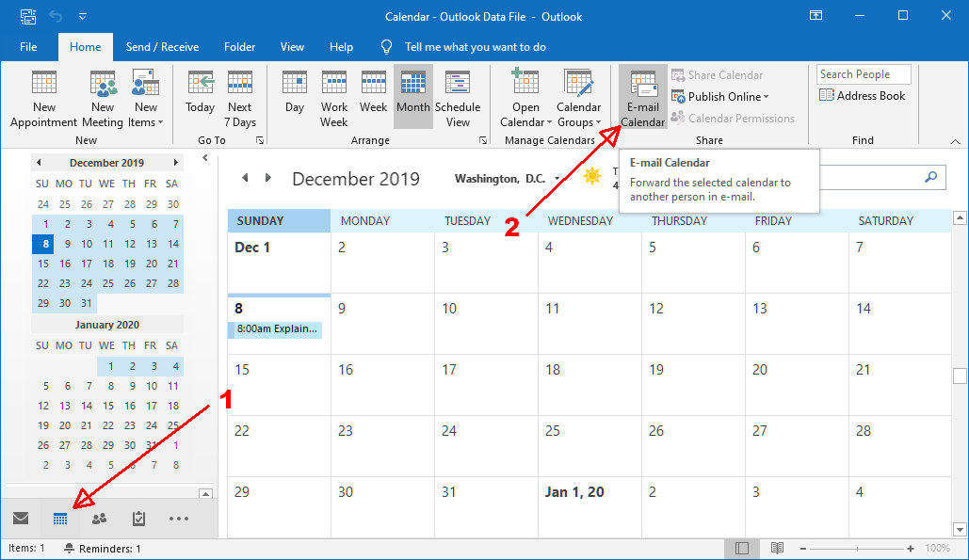Screen dimensions: 969x560
Task: Click Send/Receive All Folders quick access icon
Action: [x=28, y=16]
